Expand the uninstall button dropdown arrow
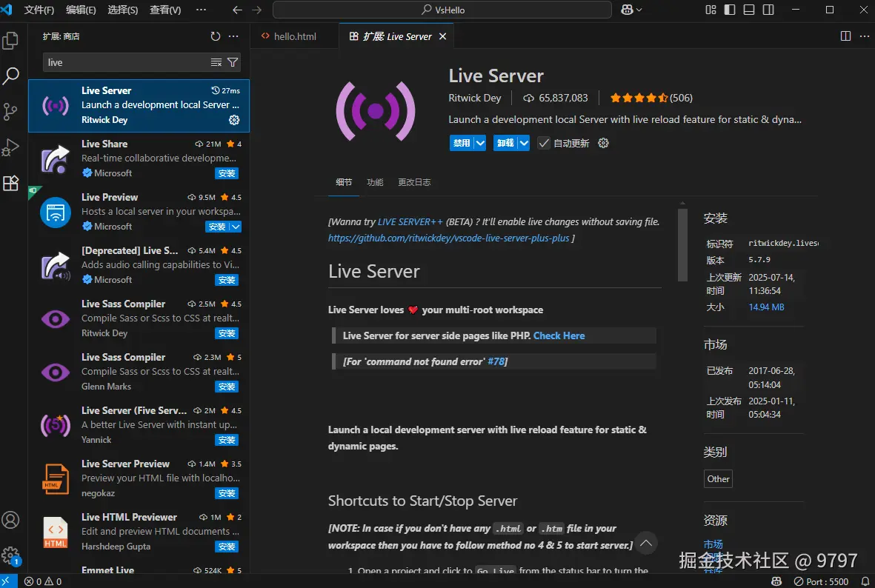 coord(523,144)
